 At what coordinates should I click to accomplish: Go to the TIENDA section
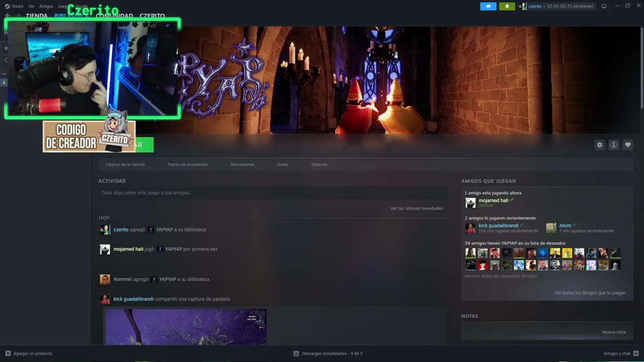pyautogui.click(x=37, y=16)
